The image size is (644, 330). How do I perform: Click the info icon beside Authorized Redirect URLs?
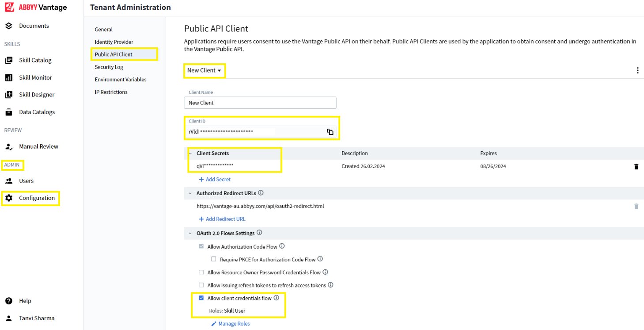tap(261, 193)
